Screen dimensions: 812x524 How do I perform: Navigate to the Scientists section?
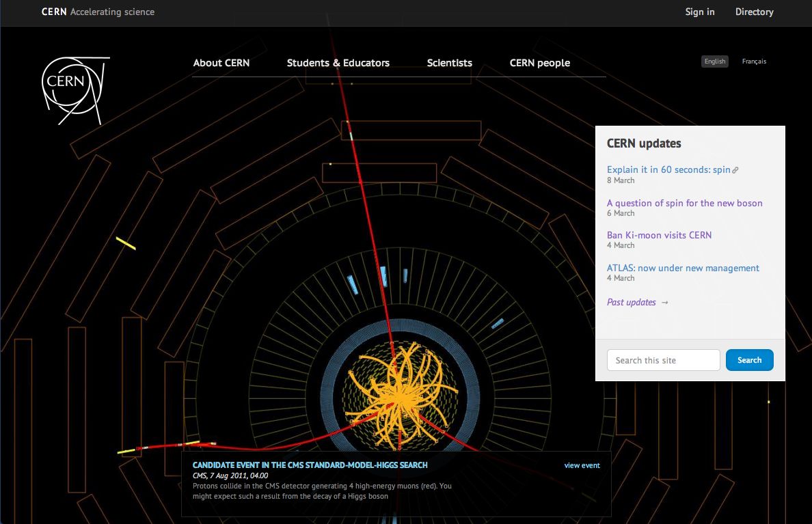pos(449,63)
